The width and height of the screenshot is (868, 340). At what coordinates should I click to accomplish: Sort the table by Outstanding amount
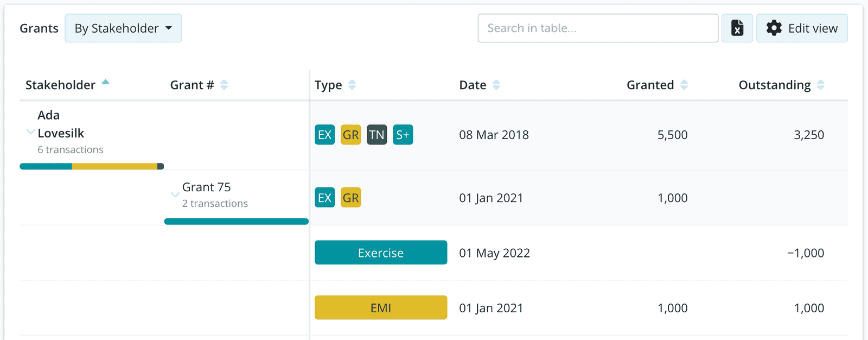821,85
